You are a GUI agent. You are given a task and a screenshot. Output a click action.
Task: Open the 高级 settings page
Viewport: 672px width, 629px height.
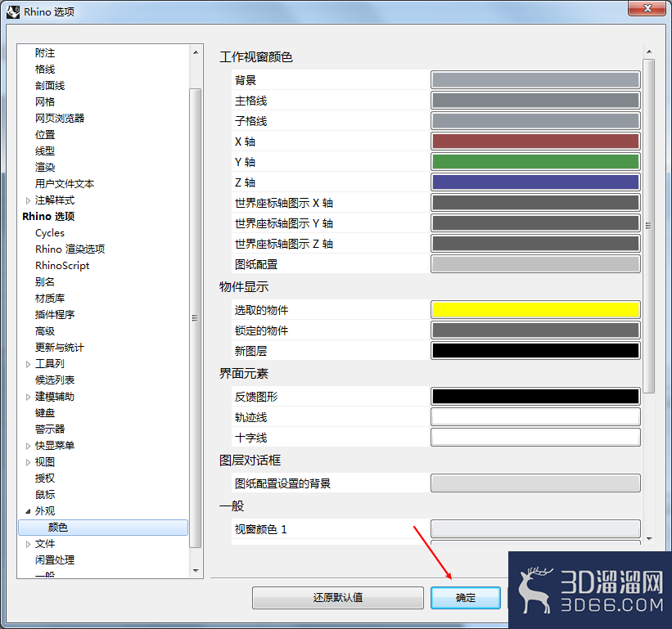[x=45, y=331]
